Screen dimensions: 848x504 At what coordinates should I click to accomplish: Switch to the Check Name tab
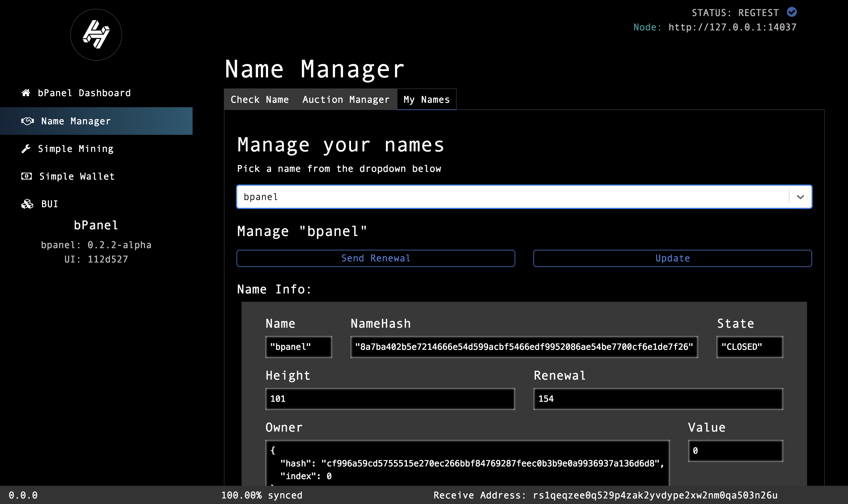(x=260, y=99)
